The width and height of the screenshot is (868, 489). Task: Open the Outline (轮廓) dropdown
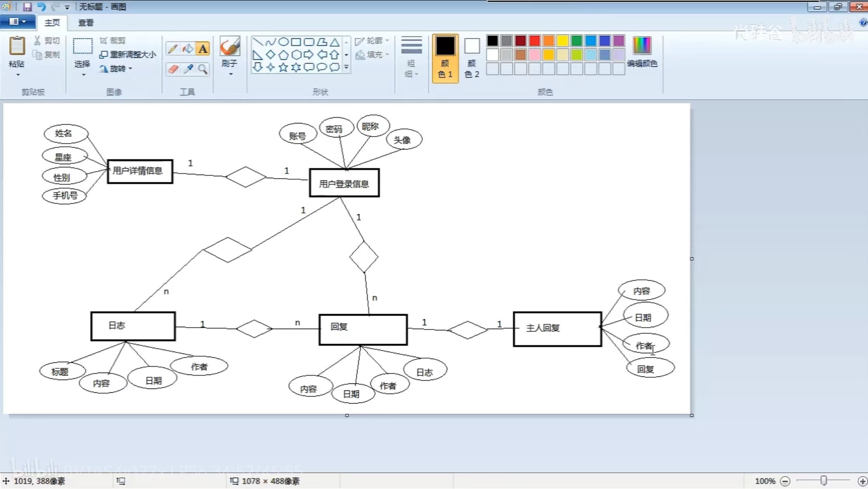(x=372, y=41)
